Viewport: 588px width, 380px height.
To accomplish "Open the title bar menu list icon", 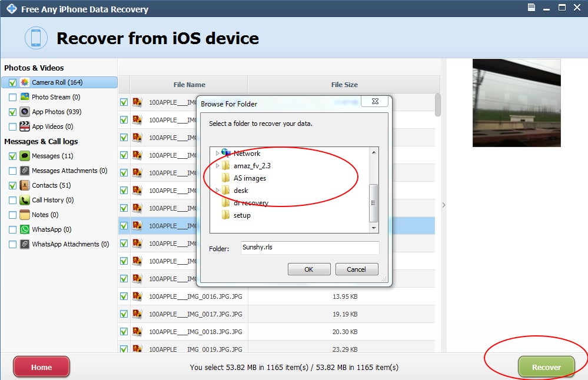I will click(x=531, y=8).
